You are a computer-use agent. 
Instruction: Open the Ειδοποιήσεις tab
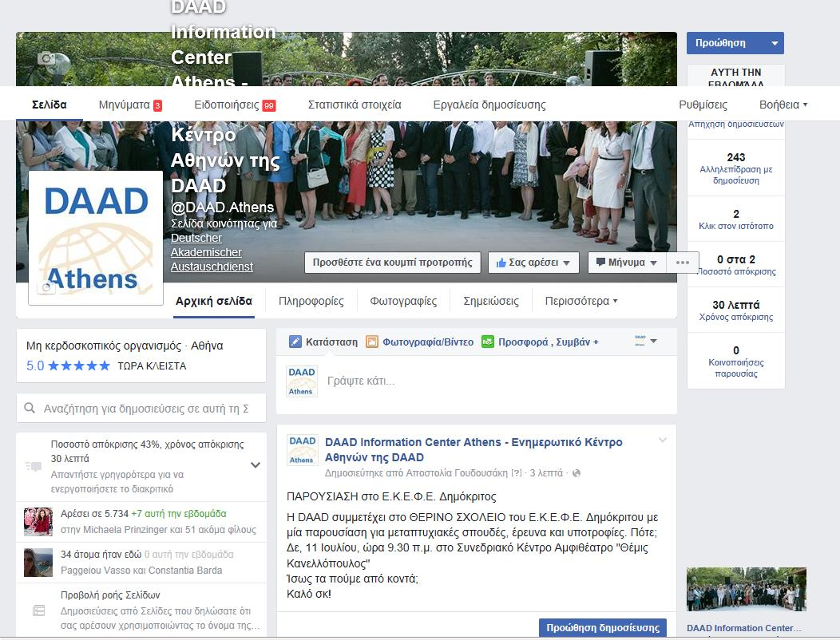227,105
